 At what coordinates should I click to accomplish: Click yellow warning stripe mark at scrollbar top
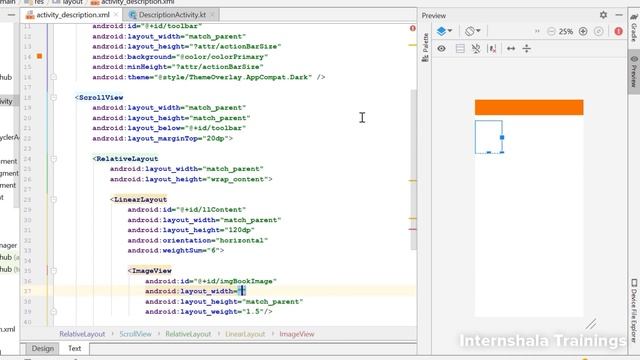[x=413, y=45]
